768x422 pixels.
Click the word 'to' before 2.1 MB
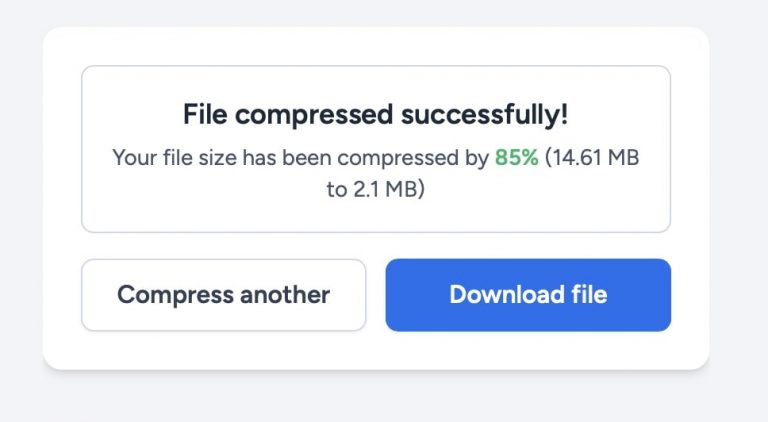coord(337,189)
